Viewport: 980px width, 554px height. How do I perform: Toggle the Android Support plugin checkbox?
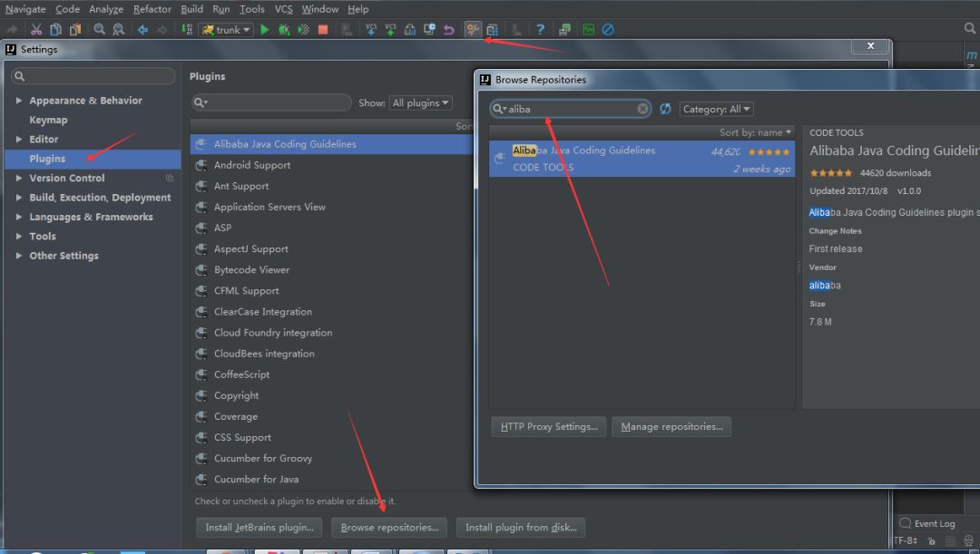(201, 165)
